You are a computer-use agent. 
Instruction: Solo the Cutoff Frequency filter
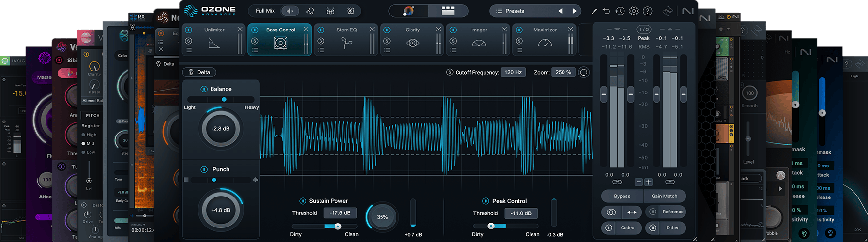click(450, 72)
